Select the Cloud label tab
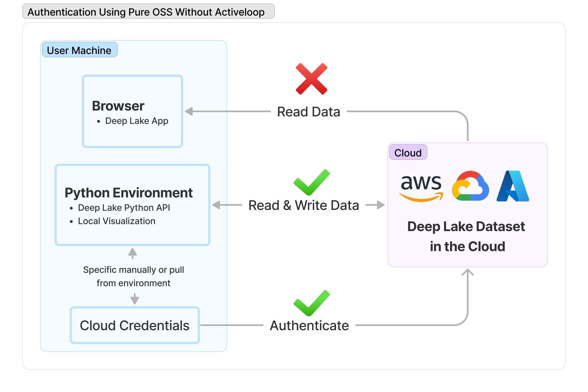This screenshot has width=588, height=392. [408, 153]
